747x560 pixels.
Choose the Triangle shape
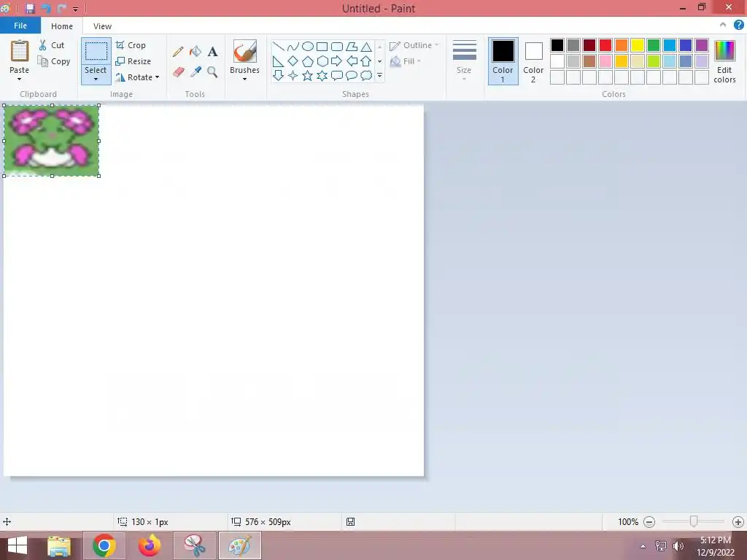366,47
